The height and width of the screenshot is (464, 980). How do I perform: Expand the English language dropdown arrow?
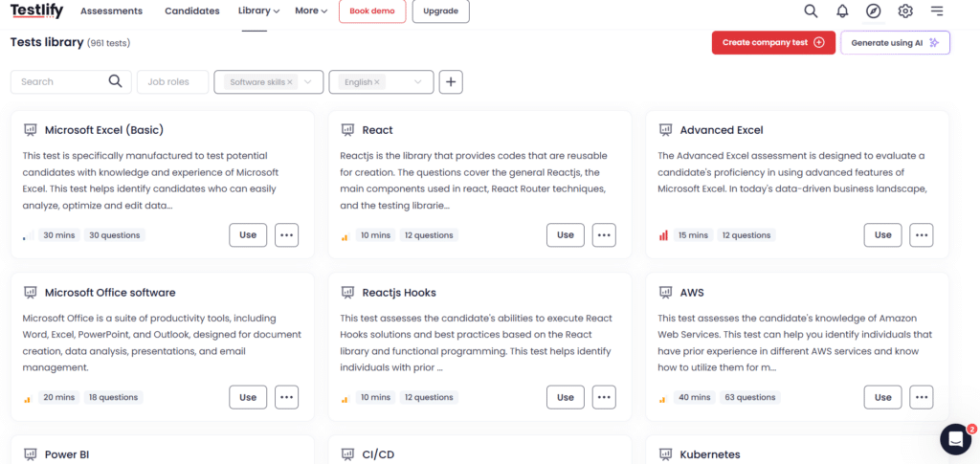(x=418, y=82)
